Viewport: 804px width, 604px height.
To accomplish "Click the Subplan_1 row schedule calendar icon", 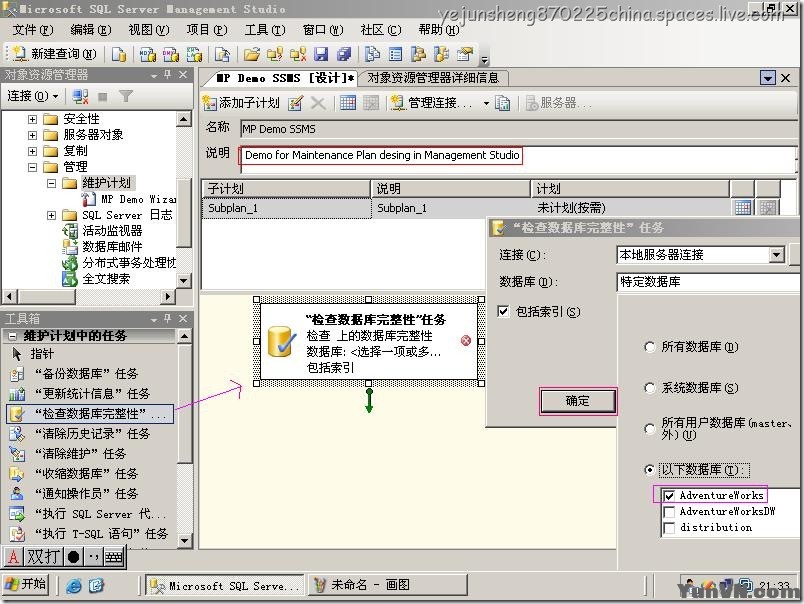I will [742, 207].
